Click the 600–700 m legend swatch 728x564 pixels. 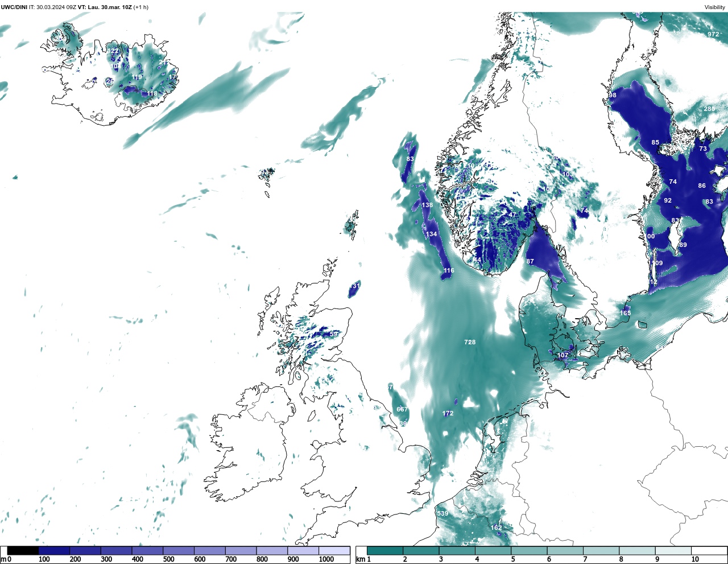[210, 550]
